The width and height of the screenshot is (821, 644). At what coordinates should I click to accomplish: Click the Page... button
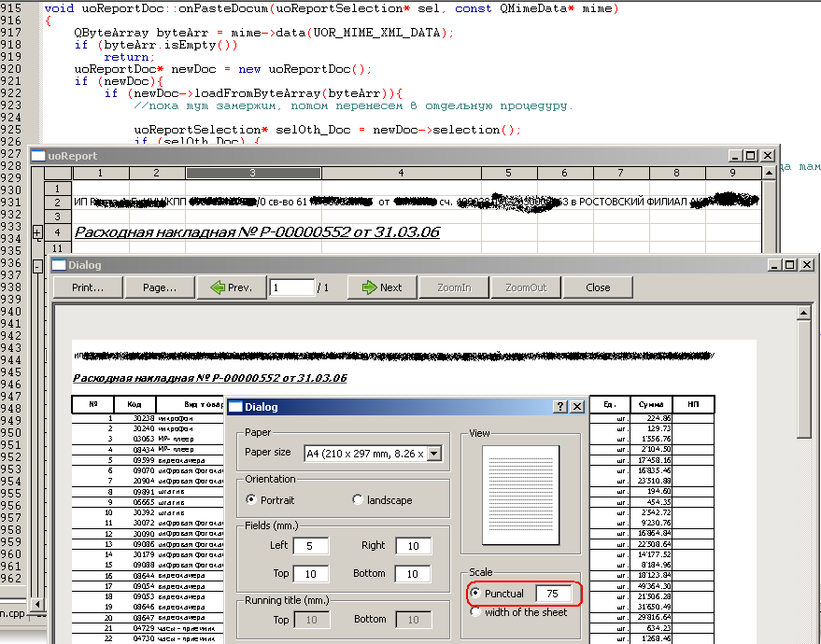click(160, 287)
